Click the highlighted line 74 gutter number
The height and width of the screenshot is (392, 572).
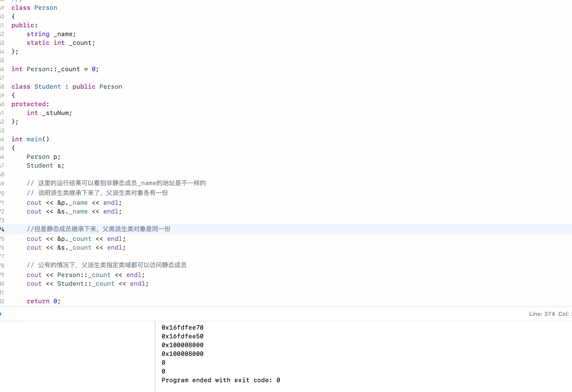2,229
